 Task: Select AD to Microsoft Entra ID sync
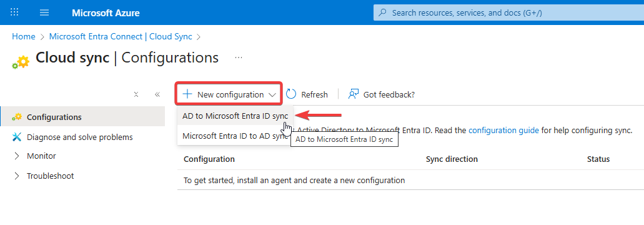pos(235,116)
